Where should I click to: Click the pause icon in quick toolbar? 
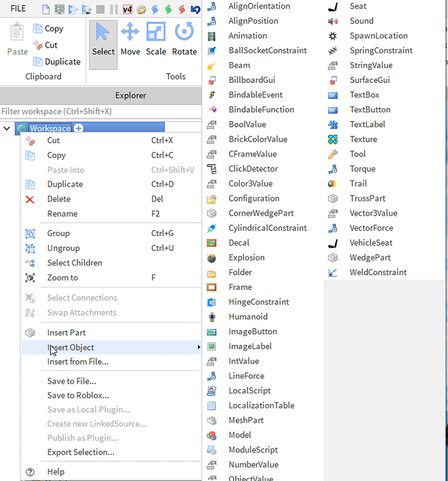click(114, 10)
